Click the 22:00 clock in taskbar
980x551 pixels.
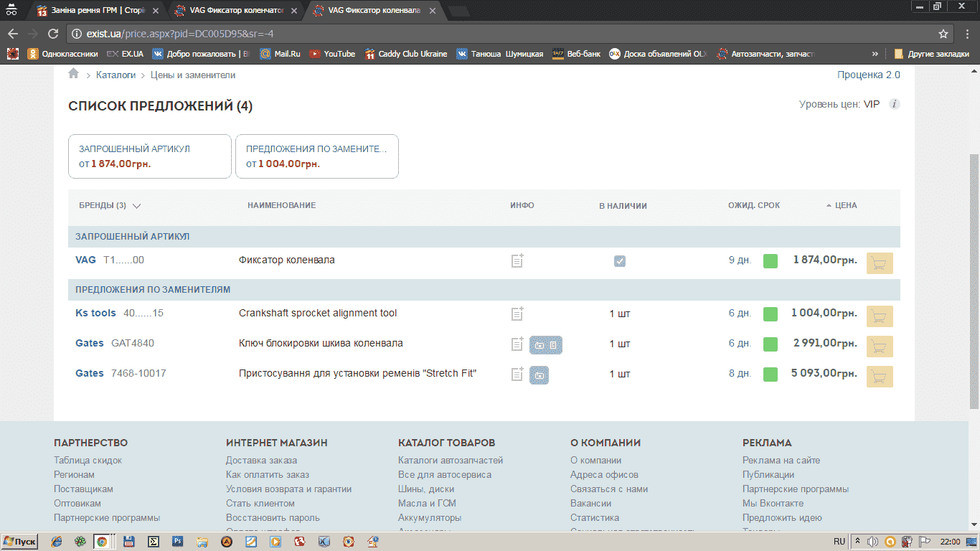coord(950,542)
